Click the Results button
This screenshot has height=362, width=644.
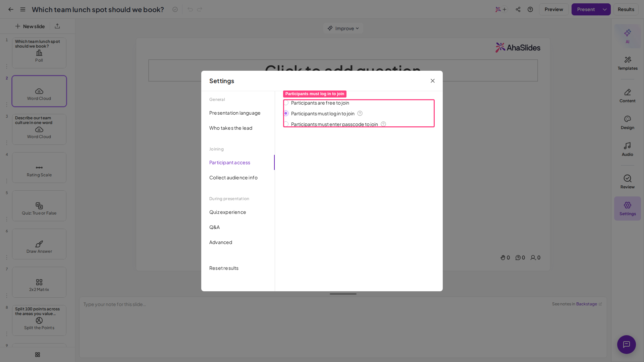(x=626, y=9)
